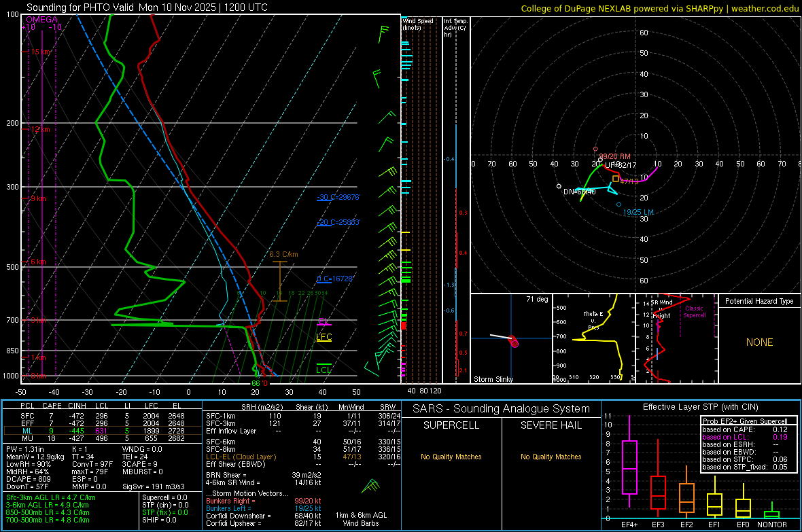Click the '9 km' height marker
Image resolution: width=802 pixels, height=532 pixels.
[x=38, y=198]
